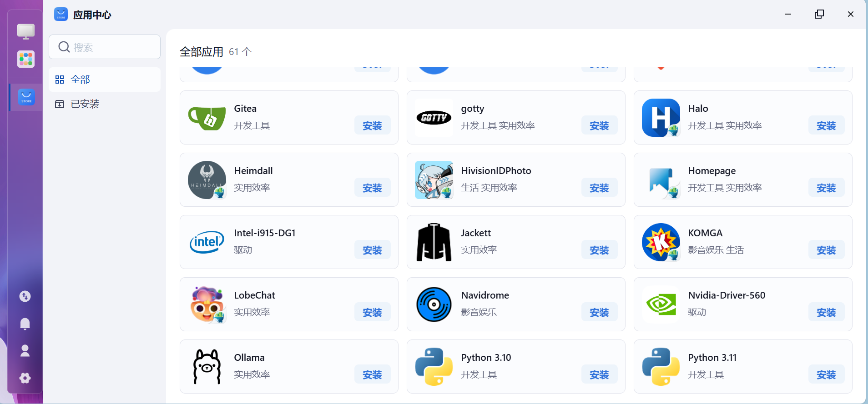Install Ollama via 安装 button
This screenshot has width=868, height=404.
point(372,374)
